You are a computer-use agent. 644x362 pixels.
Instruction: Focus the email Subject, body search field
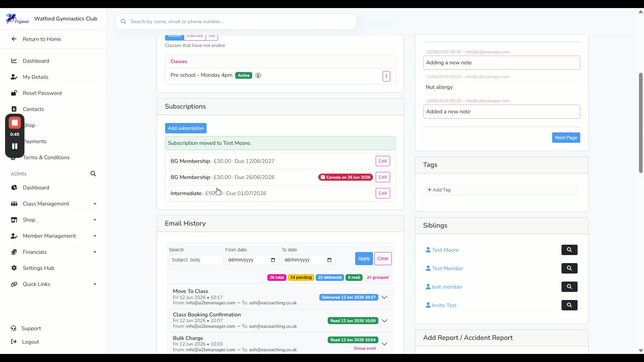[196, 260]
